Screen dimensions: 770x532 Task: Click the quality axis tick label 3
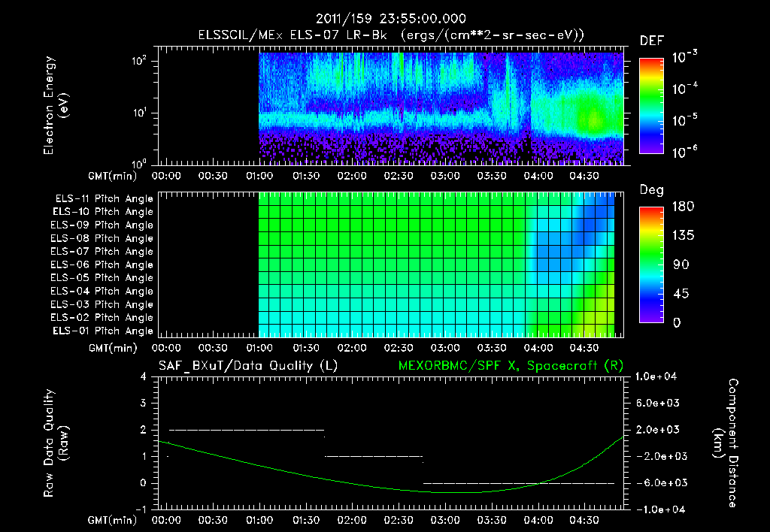click(143, 403)
